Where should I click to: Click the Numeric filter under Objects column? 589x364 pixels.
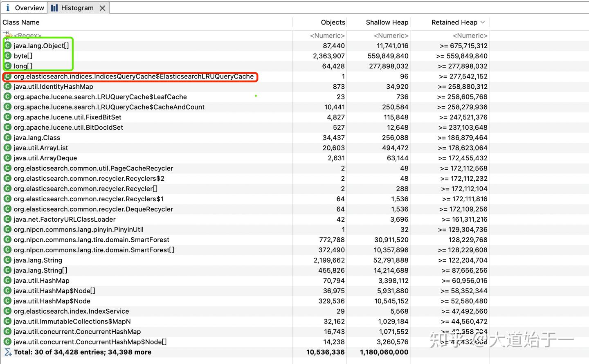(x=327, y=36)
